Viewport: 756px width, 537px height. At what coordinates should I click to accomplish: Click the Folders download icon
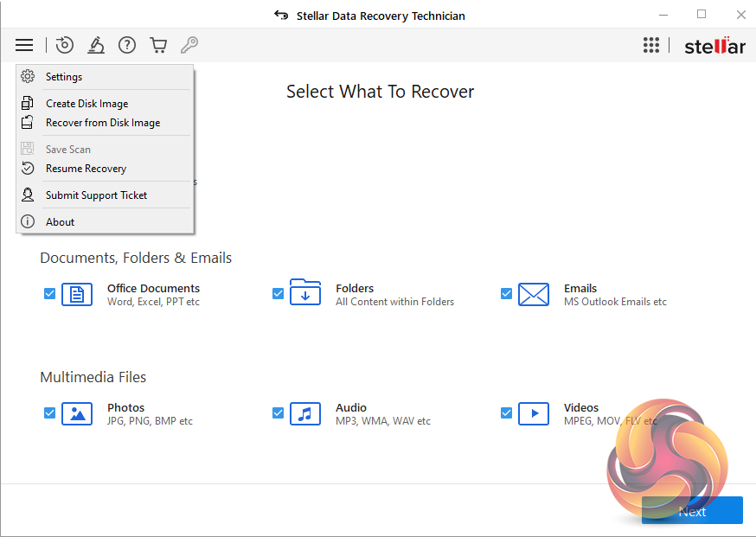point(305,292)
